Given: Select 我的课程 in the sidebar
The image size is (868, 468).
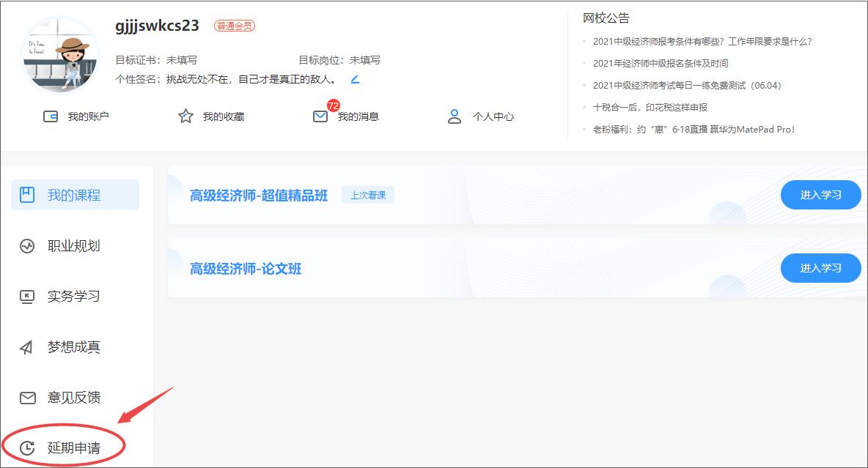Looking at the screenshot, I should (75, 196).
